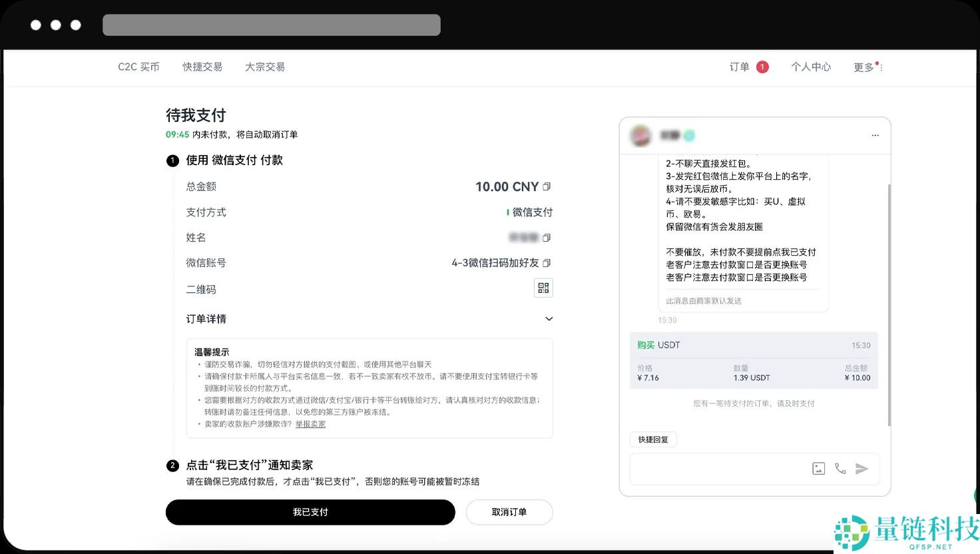This screenshot has width=980, height=554.
Task: Cancel the order via 取消订单
Action: [x=509, y=512]
